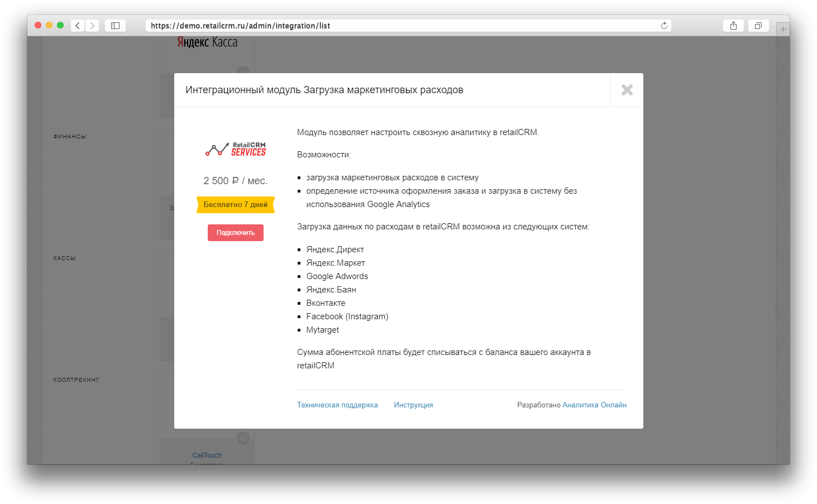Toggle the Safari sidebar
This screenshot has width=817, height=504.
115,26
